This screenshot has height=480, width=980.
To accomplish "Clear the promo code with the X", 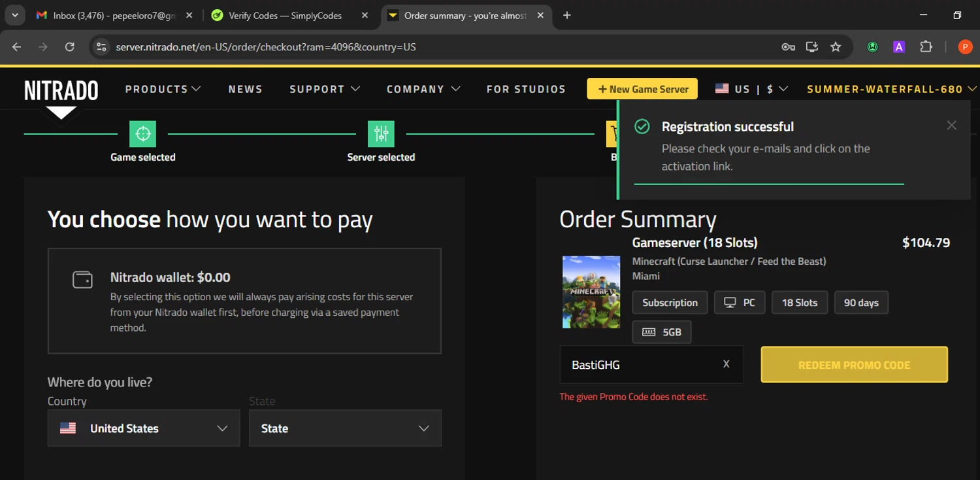I will (726, 364).
